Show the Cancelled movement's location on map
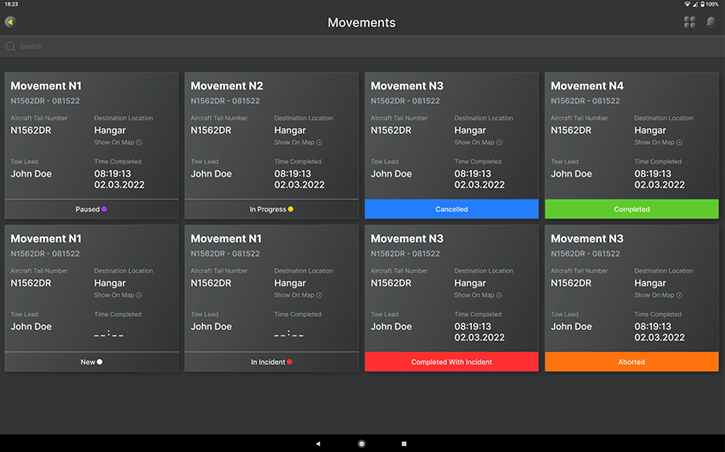Viewport: 725px width, 452px height. (478, 142)
